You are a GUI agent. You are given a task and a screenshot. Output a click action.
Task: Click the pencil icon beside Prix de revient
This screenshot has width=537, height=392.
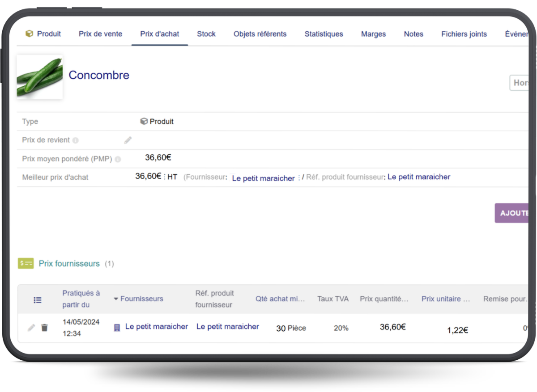pos(128,140)
